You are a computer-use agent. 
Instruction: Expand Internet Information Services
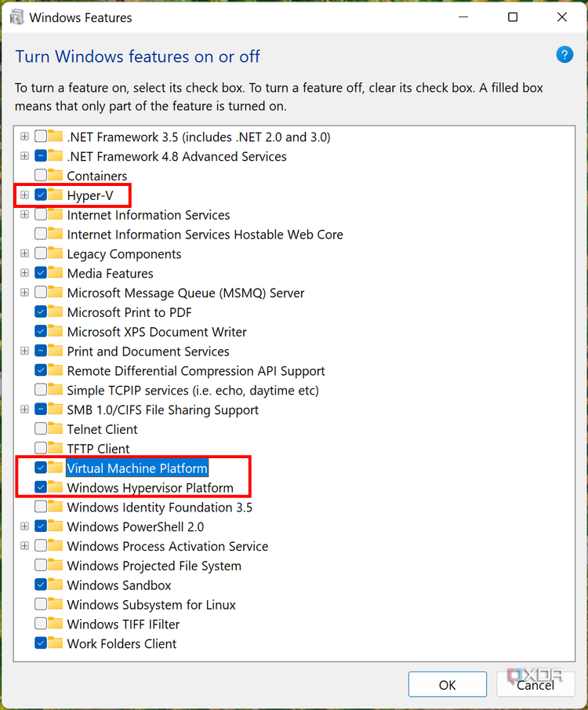coord(24,215)
